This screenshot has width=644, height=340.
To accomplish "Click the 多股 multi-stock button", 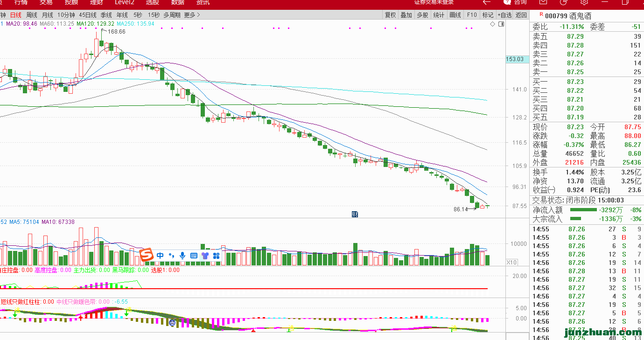I will [422, 15].
